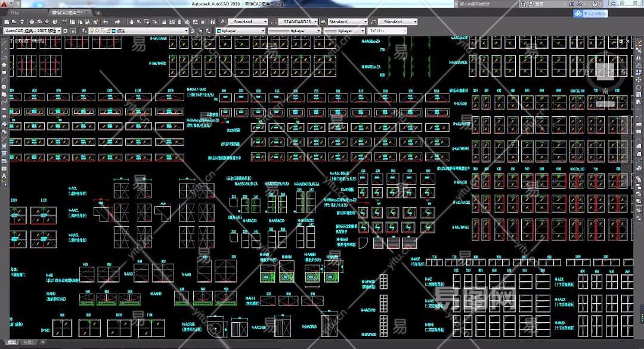Click the Redo arrow in the toolbar

117,22
